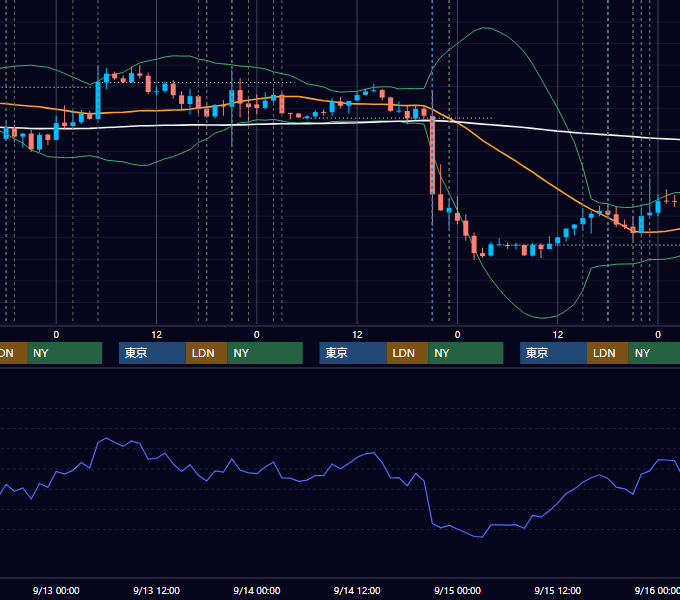Click the 9/14 00:00 time axis label
Viewport: 680px width, 600px height.
tap(257, 590)
